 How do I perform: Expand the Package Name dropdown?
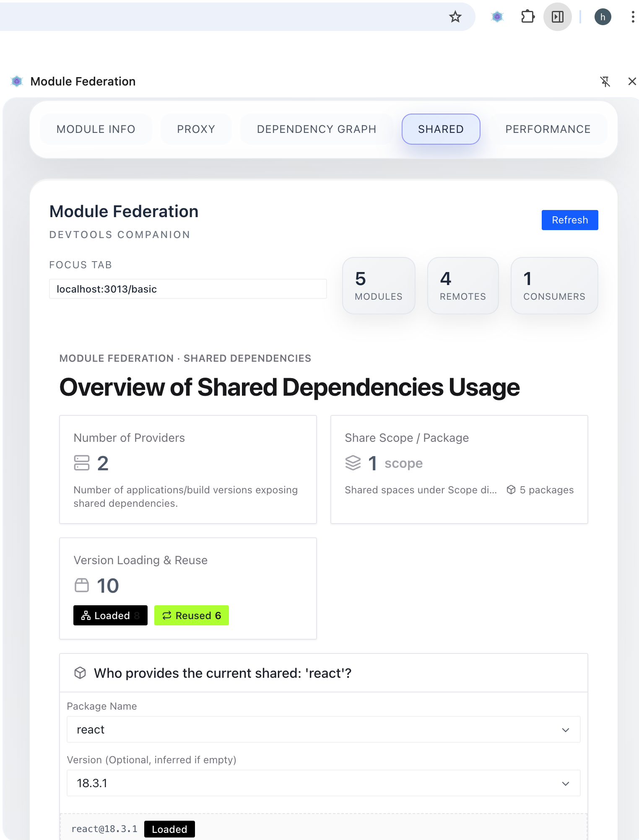coord(323,730)
